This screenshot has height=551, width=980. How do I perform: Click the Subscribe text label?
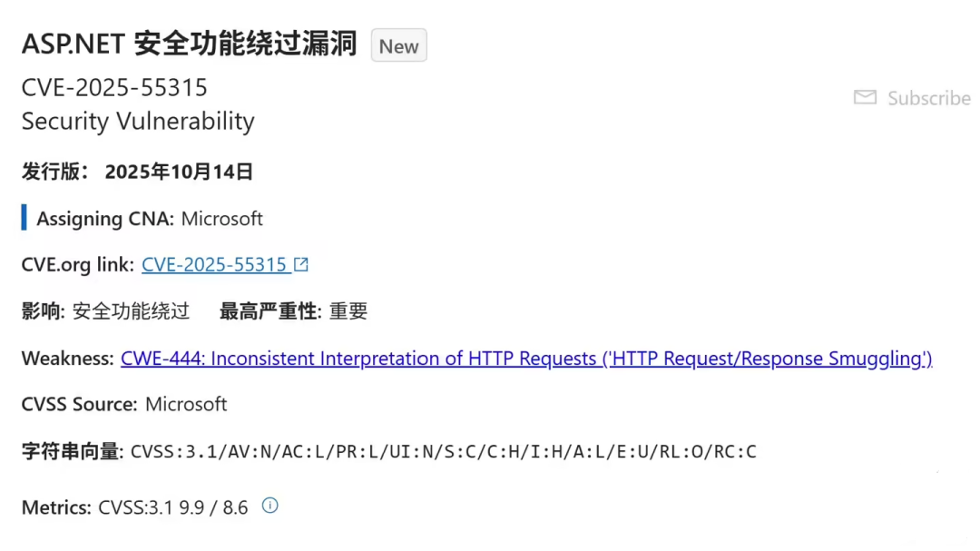(x=929, y=98)
